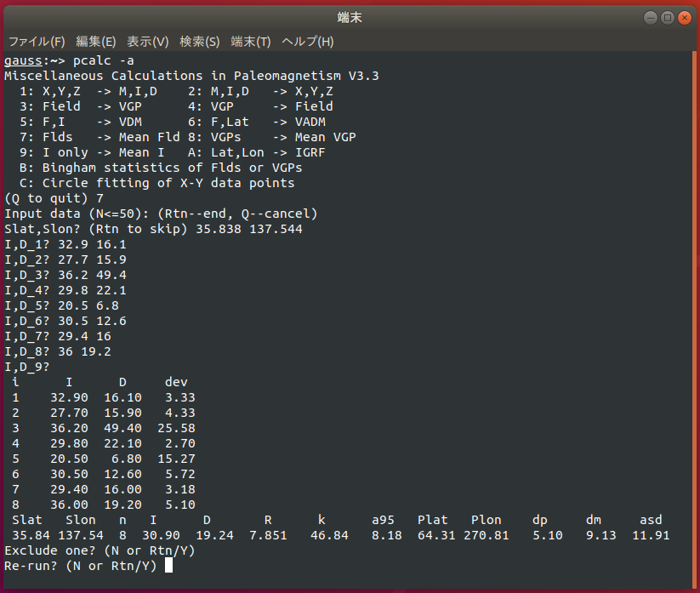This screenshot has width=700, height=593.
Task: Click option '5: F,I -> VDM'
Action: click(81, 122)
